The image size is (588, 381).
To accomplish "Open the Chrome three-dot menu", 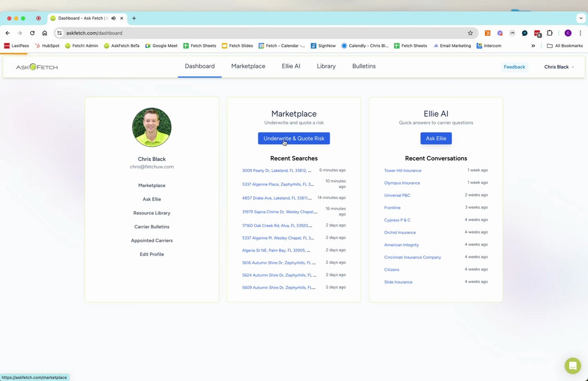I will click(581, 33).
